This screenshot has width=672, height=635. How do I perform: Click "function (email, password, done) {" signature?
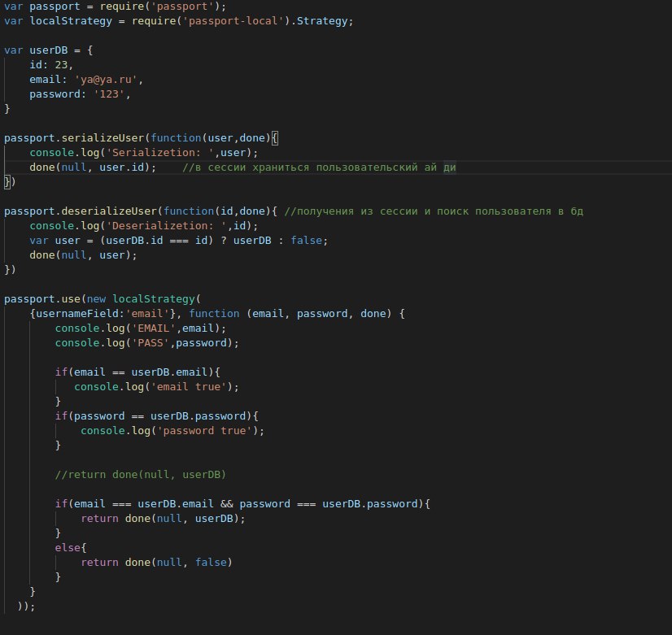[x=297, y=313]
